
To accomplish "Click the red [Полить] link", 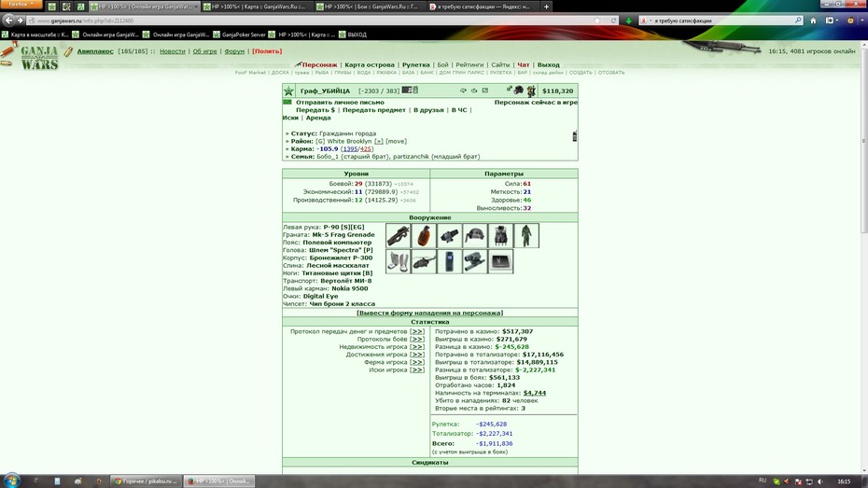I will (x=267, y=51).
